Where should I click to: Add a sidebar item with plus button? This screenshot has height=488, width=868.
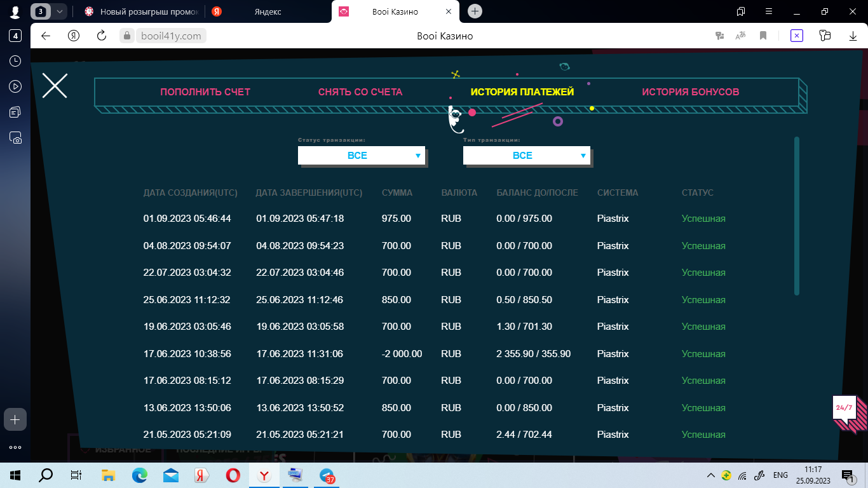point(15,419)
